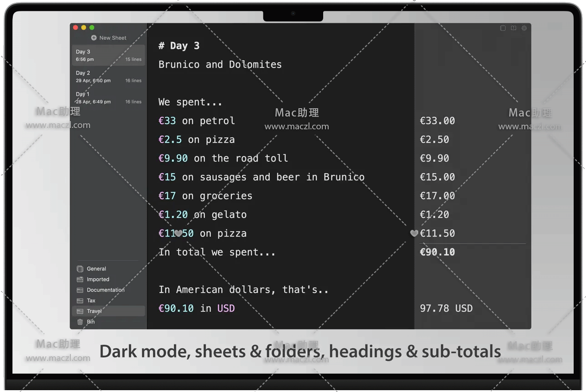Click the '# Day 3' heading line

179,46
